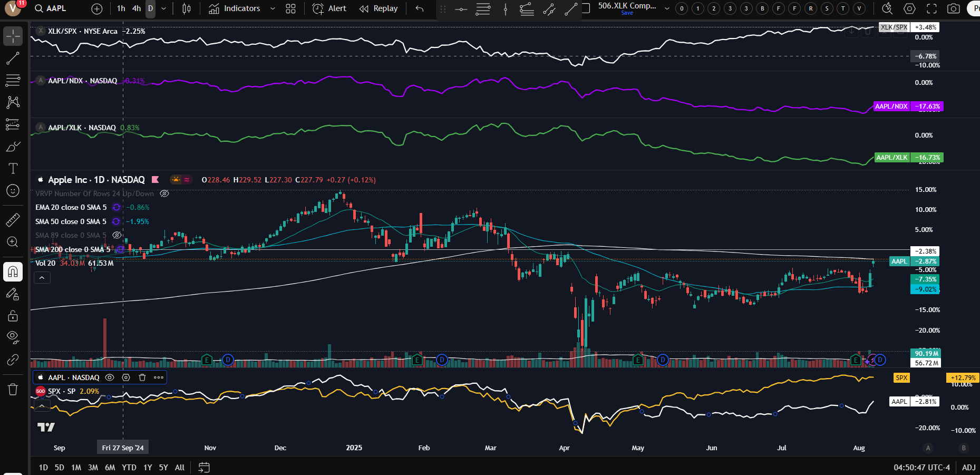The height and width of the screenshot is (475, 980).
Task: Open the layout setup grid icon
Action: click(290, 8)
